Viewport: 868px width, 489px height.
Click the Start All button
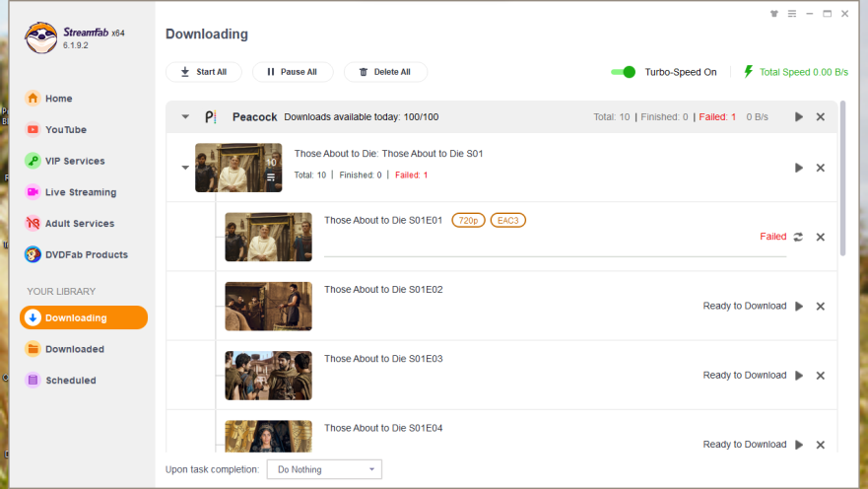pyautogui.click(x=204, y=72)
